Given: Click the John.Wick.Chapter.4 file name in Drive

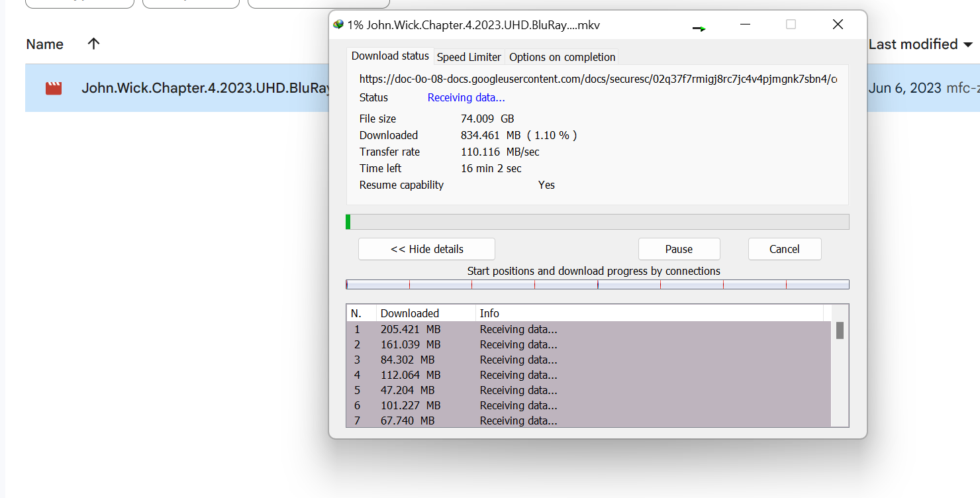Looking at the screenshot, I should [x=205, y=88].
